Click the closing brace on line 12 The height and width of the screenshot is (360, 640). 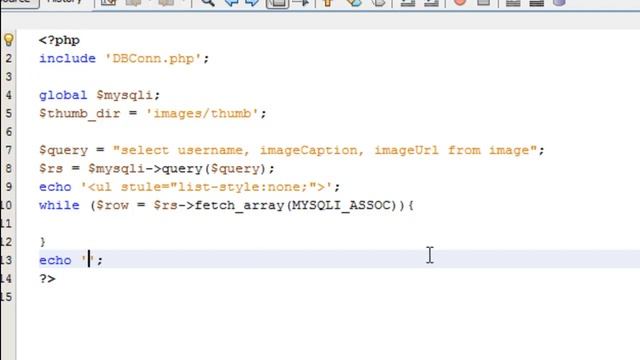(43, 242)
